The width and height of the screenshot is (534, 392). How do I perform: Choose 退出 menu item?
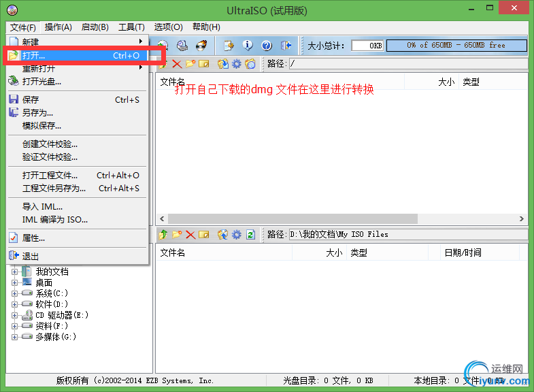pyautogui.click(x=78, y=256)
